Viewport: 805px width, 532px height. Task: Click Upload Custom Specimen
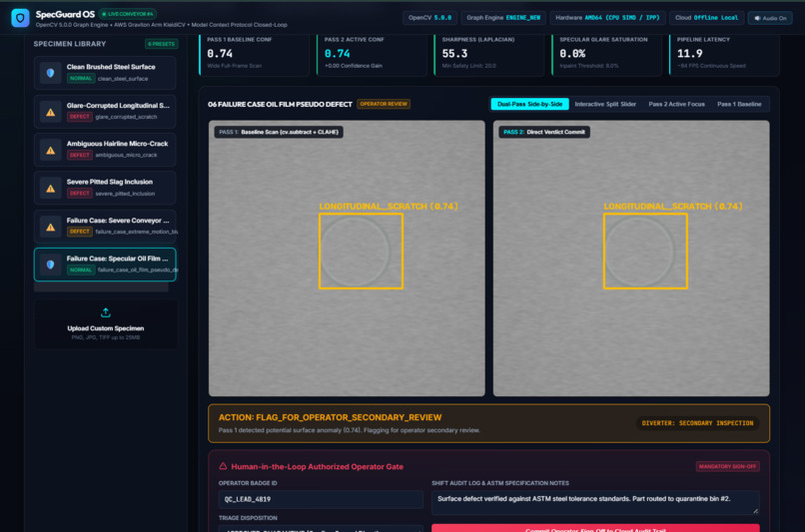coord(105,324)
